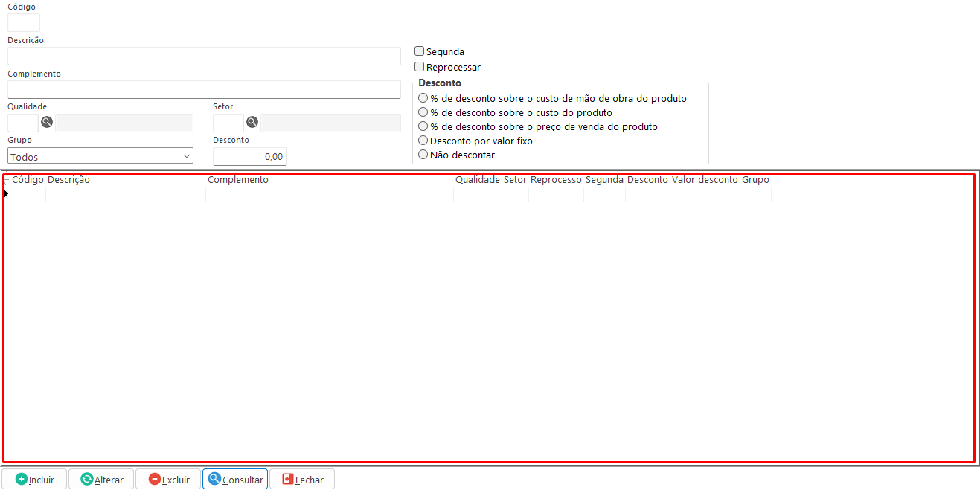Choose the 'Não descontar' radio button
Viewport: 980px width, 490px height.
pos(423,155)
